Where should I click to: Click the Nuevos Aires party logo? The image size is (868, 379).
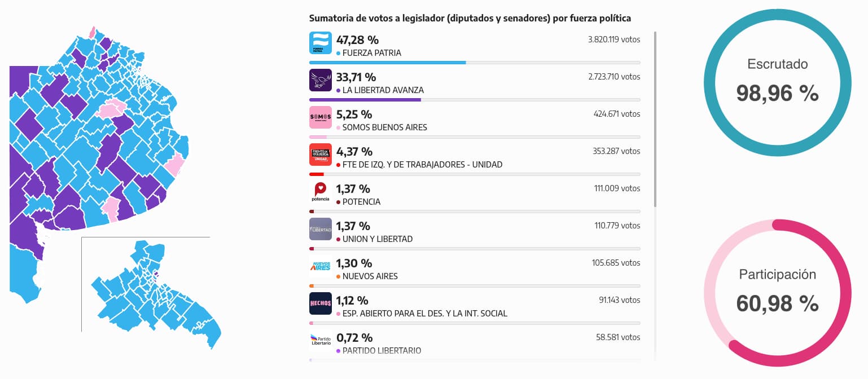[x=321, y=266]
